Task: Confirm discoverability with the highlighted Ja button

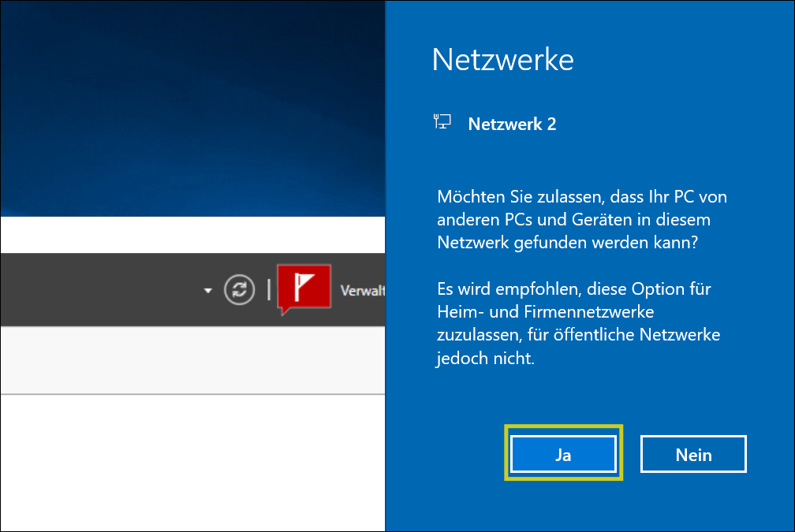Action: click(x=563, y=453)
